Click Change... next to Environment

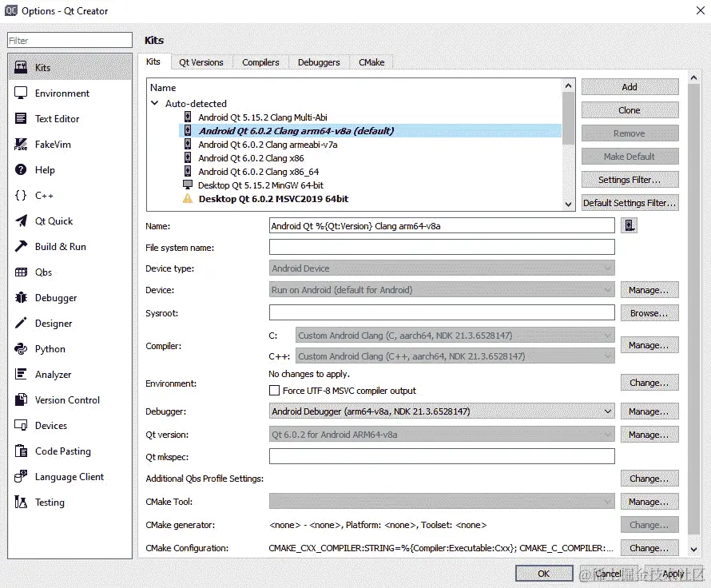649,383
